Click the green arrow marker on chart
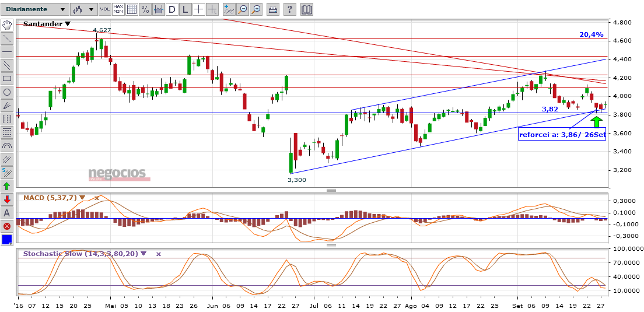This screenshot has width=644, height=312. point(597,121)
